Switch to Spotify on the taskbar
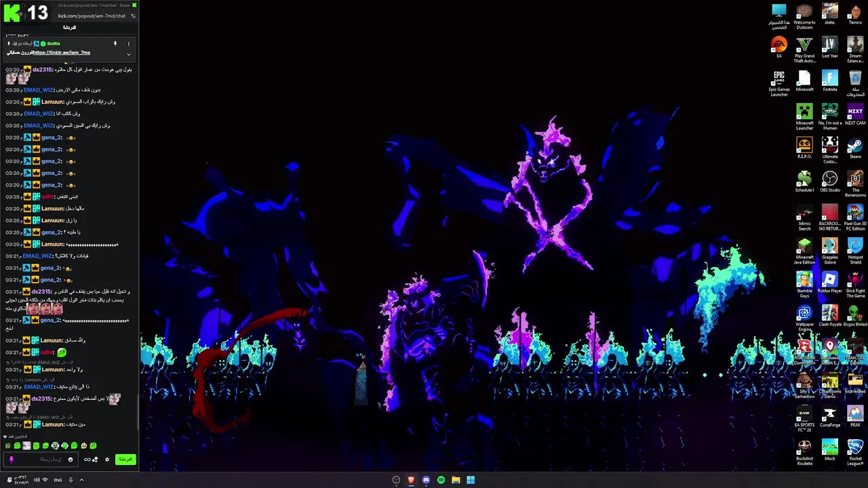Screen dimensions: 868x488 tap(441, 480)
